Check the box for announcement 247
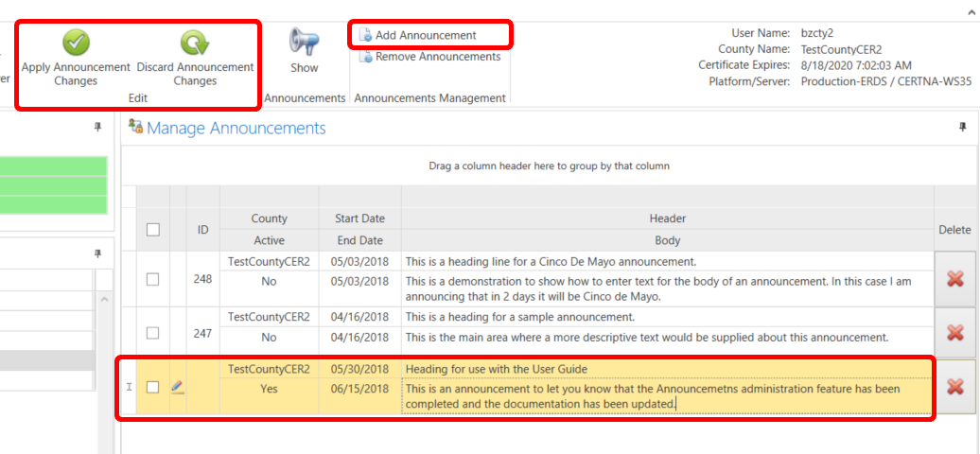The width and height of the screenshot is (980, 454). pos(153,332)
